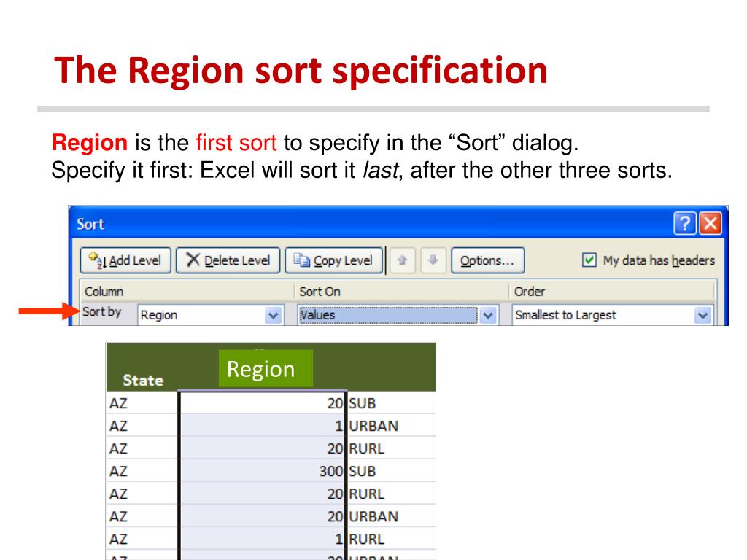The height and width of the screenshot is (560, 747).
Task: Click Delete Level in Sort dialog
Action: (228, 260)
